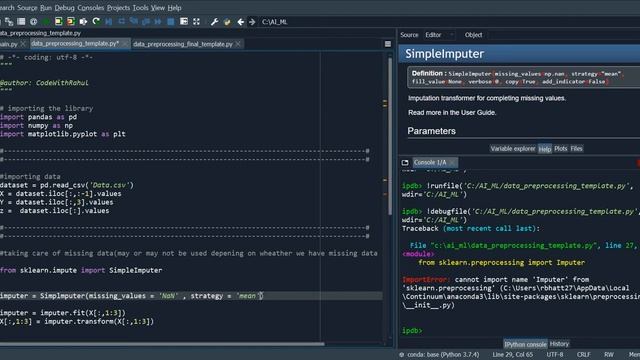Click the Run selection or line icon
The width and height of the screenshot is (640, 360).
83,22
